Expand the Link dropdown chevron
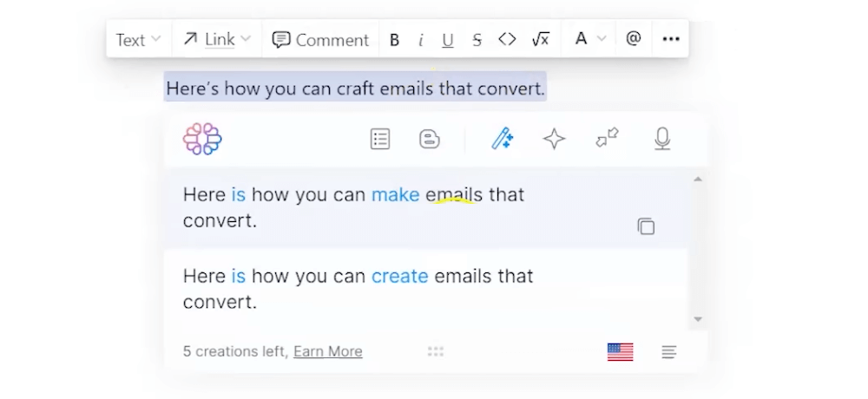The width and height of the screenshot is (868, 399). [x=246, y=39]
